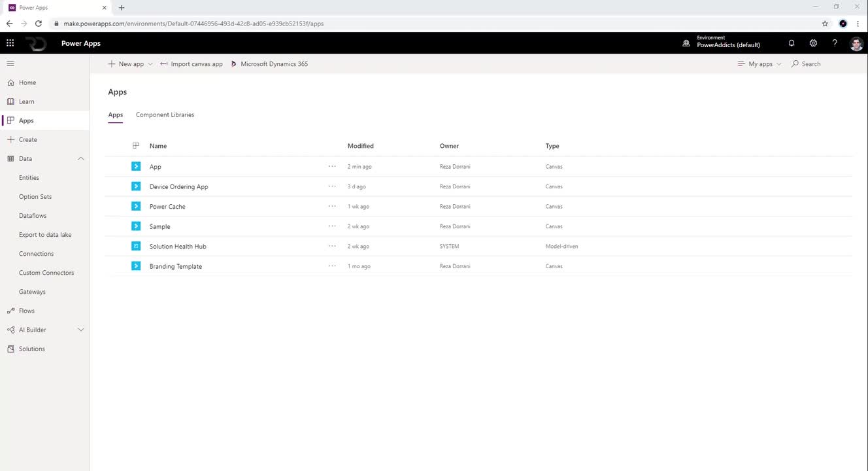Open Export to data lake
868x471 pixels.
pyautogui.click(x=45, y=234)
